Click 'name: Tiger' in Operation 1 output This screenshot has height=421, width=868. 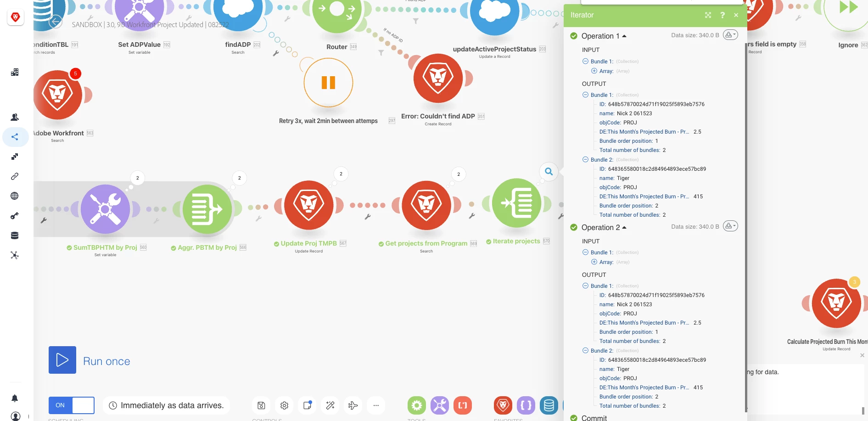point(614,178)
